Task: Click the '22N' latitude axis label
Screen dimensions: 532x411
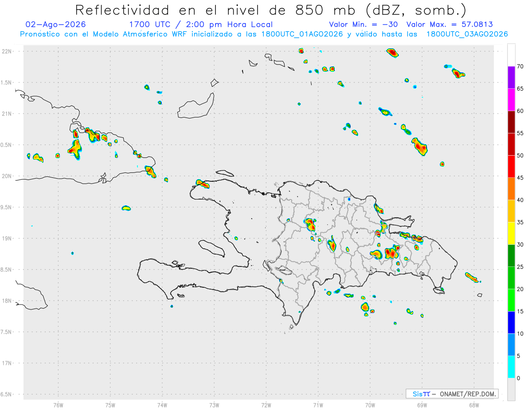Action: click(7, 51)
